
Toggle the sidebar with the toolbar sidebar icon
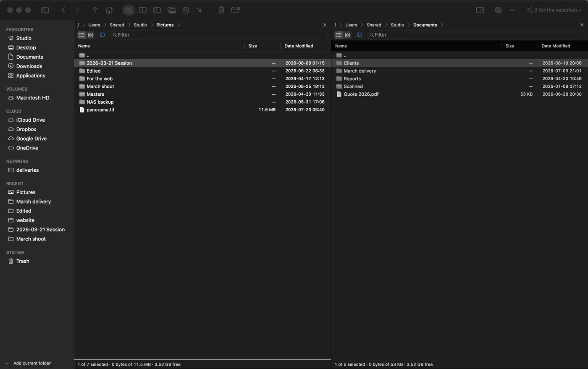coord(45,10)
